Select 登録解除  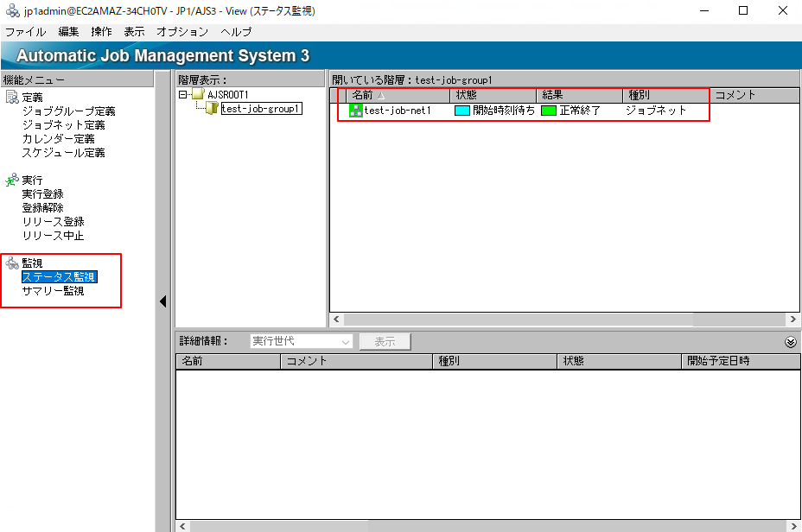pos(42,207)
